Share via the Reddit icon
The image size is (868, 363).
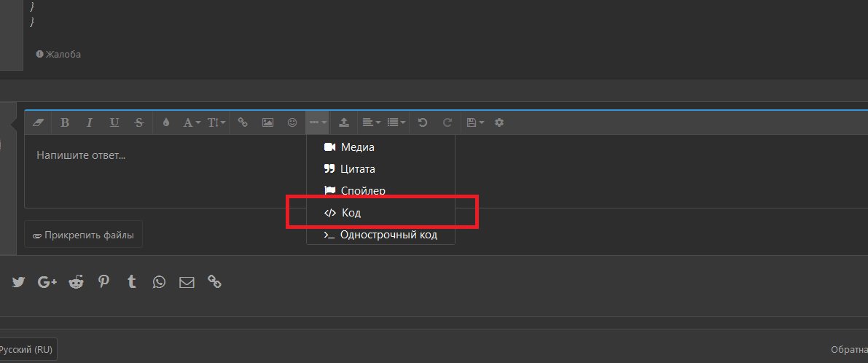coord(76,281)
